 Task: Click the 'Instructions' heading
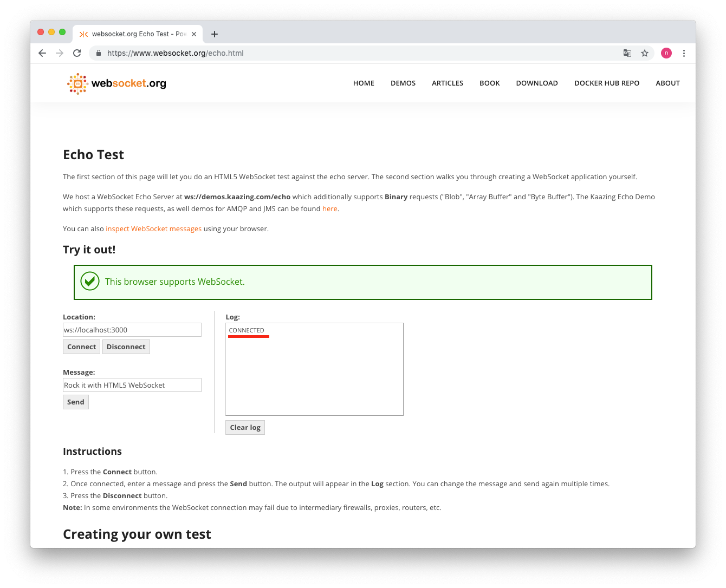(92, 452)
